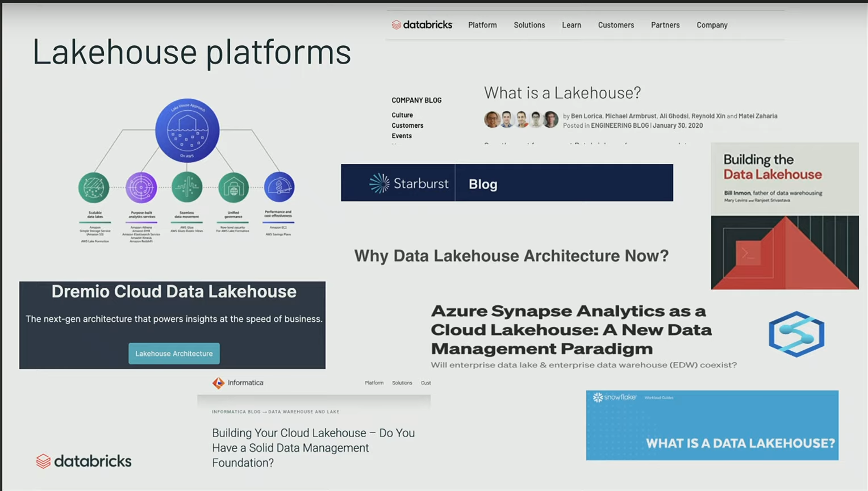Click the Lakehouse platforms slide title
868x491 pixels.
[x=191, y=52]
